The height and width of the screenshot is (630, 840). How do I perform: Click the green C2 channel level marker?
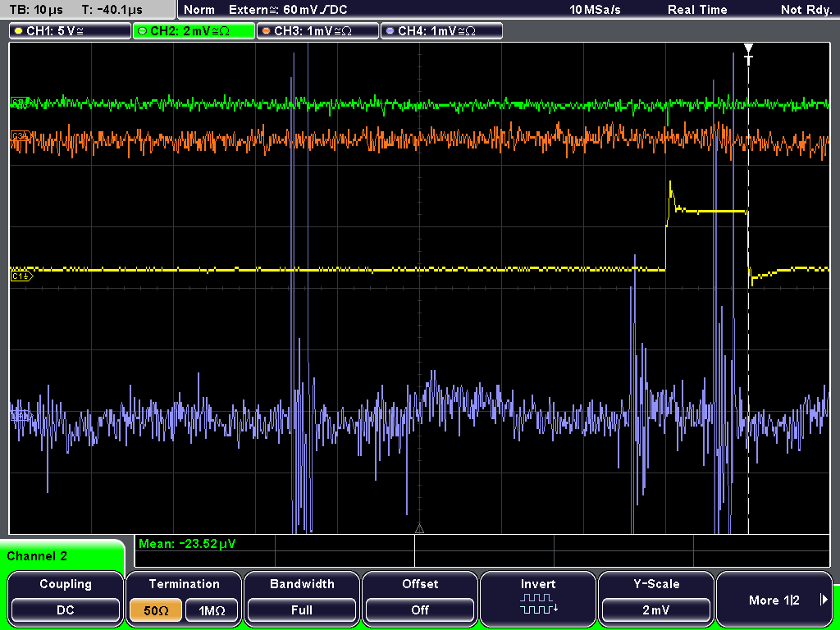[x=20, y=102]
